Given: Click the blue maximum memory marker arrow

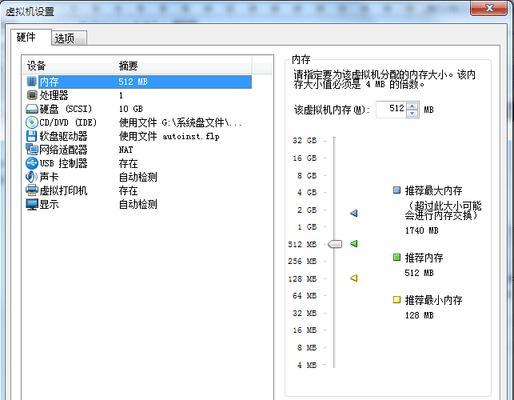Looking at the screenshot, I should (x=354, y=213).
